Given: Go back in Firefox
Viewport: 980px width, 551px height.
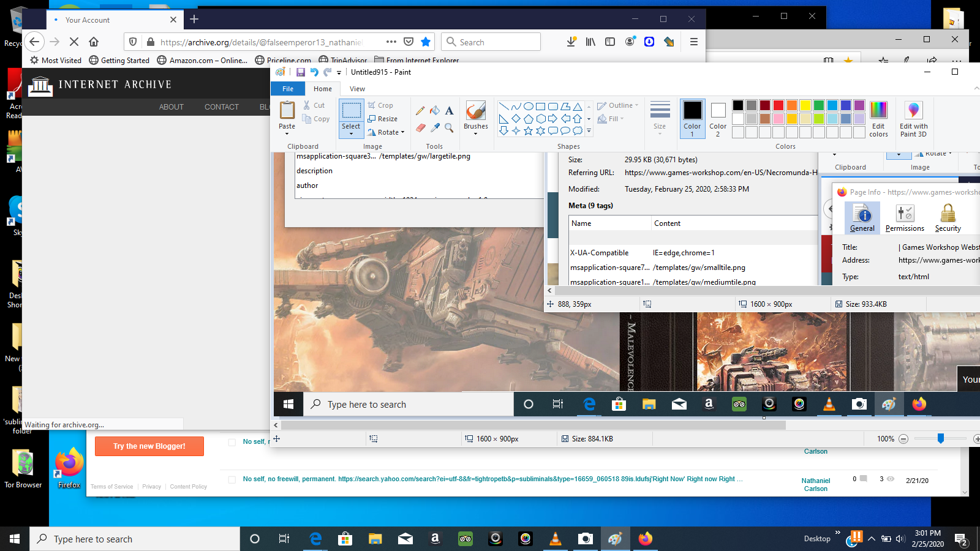Looking at the screenshot, I should (34, 42).
